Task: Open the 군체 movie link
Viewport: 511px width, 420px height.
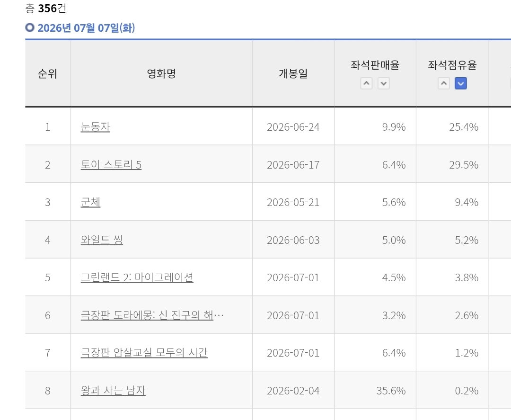Action: coord(90,202)
